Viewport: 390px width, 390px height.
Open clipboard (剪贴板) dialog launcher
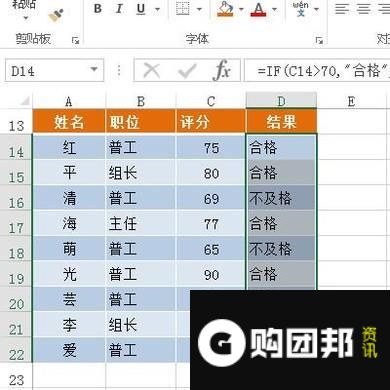coord(76,41)
